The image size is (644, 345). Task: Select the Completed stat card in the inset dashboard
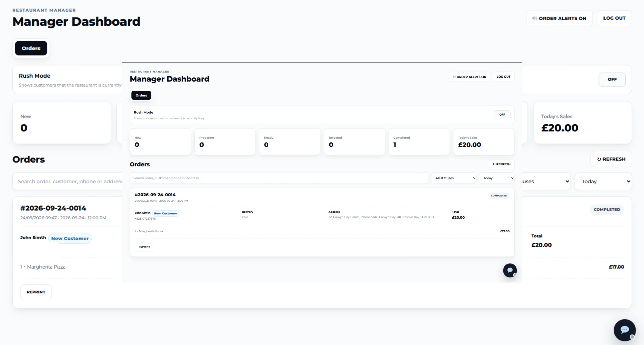coord(419,141)
